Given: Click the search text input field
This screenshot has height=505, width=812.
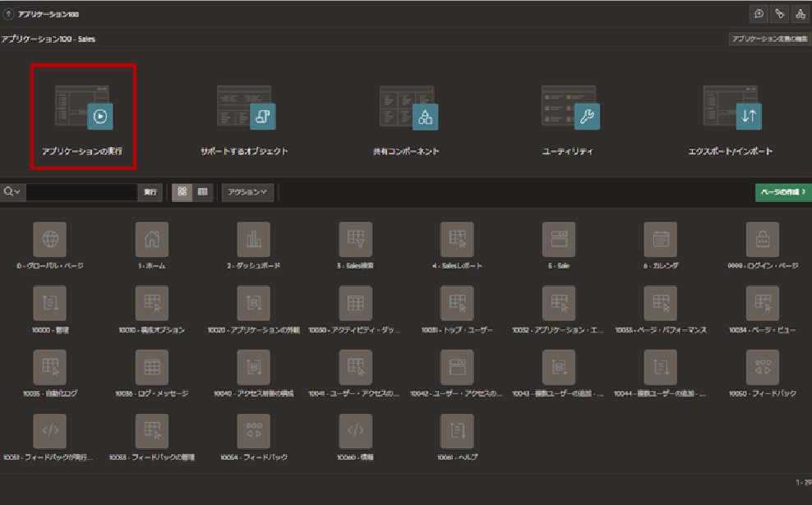Looking at the screenshot, I should click(81, 191).
